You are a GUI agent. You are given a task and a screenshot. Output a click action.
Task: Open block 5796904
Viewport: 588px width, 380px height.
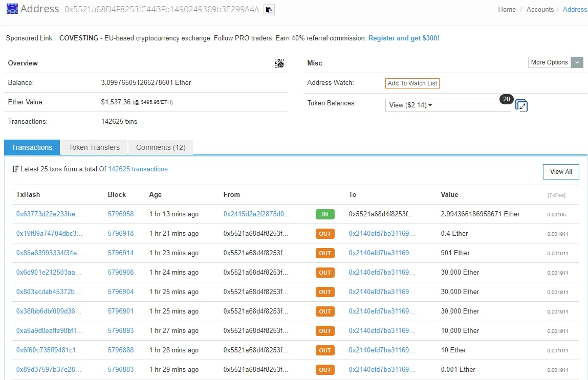121,292
